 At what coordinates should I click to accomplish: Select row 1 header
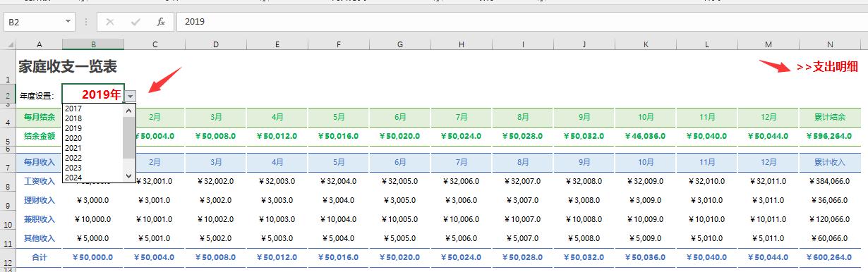pyautogui.click(x=8, y=67)
